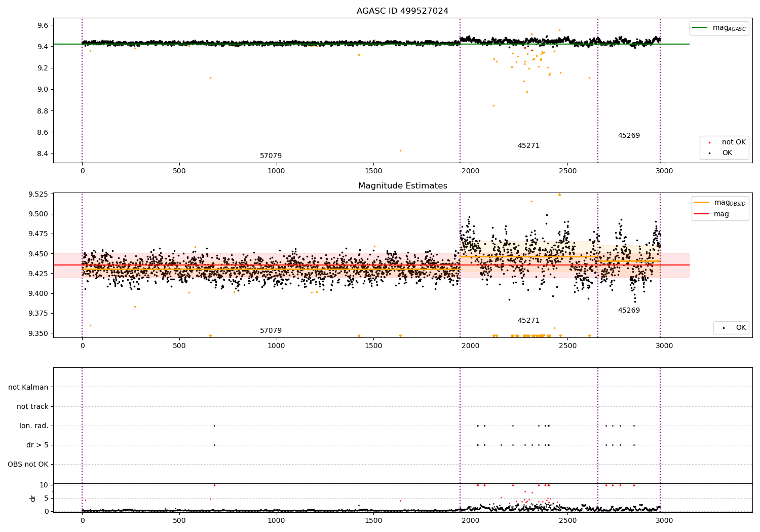Click y-axis tick '9.425'

click(x=39, y=274)
